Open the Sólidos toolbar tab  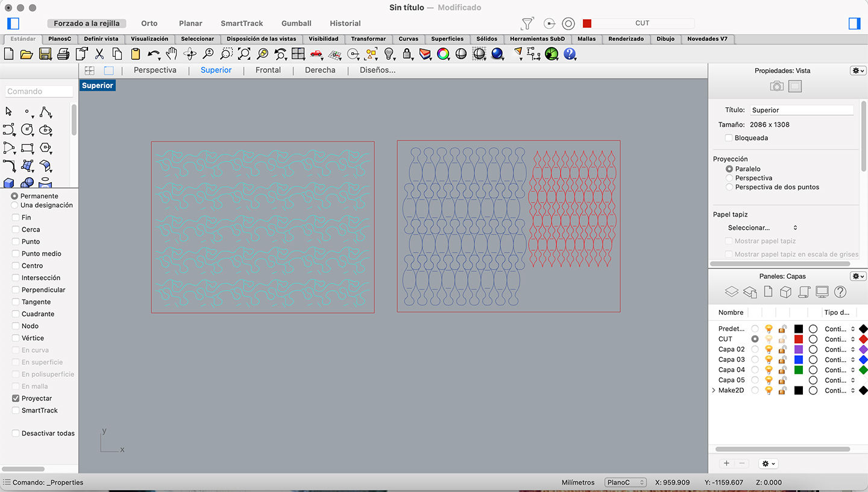click(486, 39)
